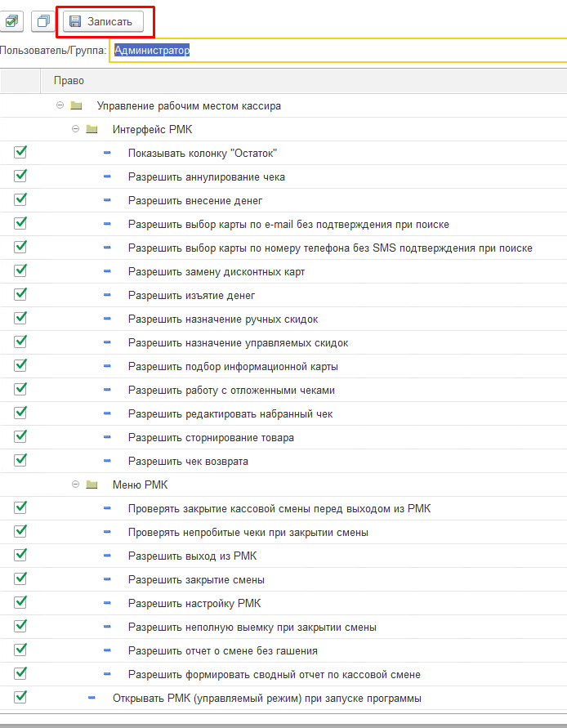Collapse the 'Интерфейс РМК' group
This screenshot has width=567, height=728.
pyautogui.click(x=75, y=129)
